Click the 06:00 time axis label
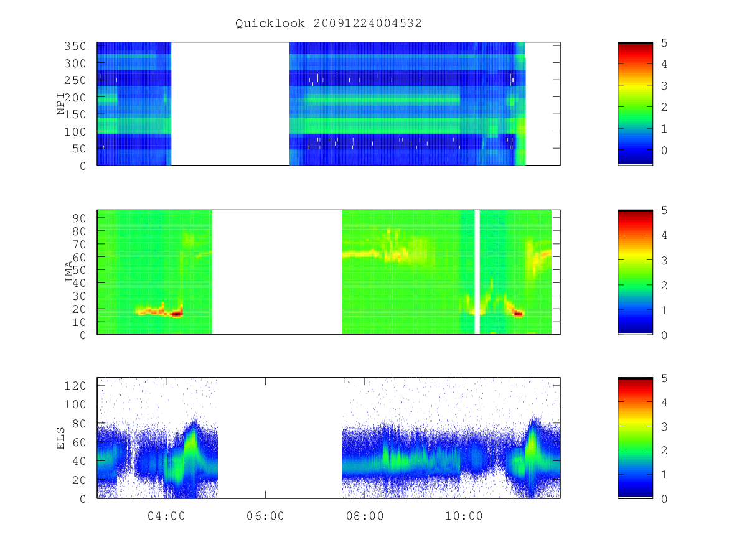The width and height of the screenshot is (747, 560). [x=266, y=516]
